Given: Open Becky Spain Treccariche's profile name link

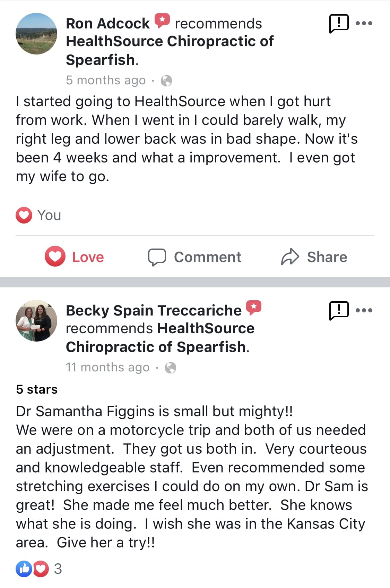Looking at the screenshot, I should pyautogui.click(x=154, y=310).
